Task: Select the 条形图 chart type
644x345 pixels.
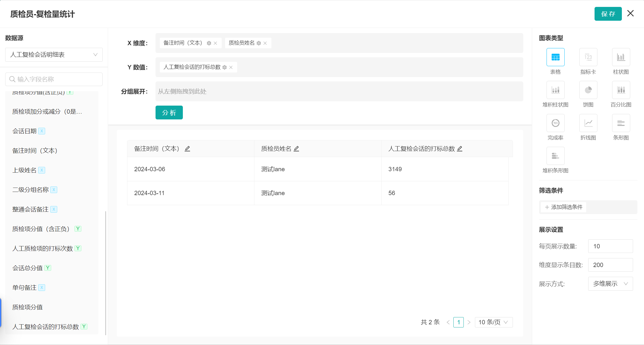Action: pyautogui.click(x=621, y=123)
